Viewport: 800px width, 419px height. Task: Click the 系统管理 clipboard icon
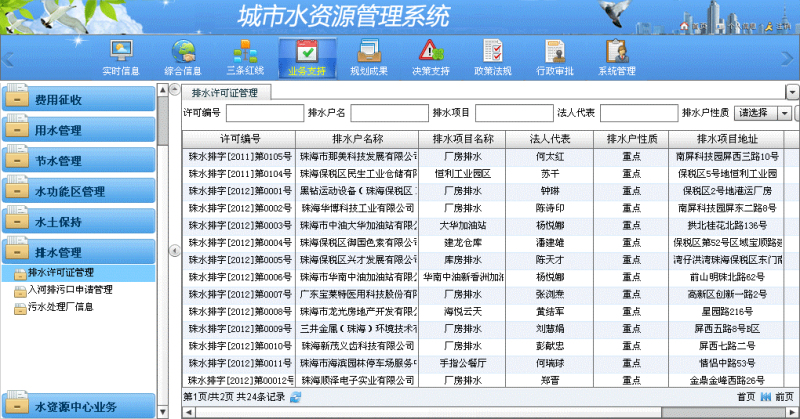tap(616, 50)
